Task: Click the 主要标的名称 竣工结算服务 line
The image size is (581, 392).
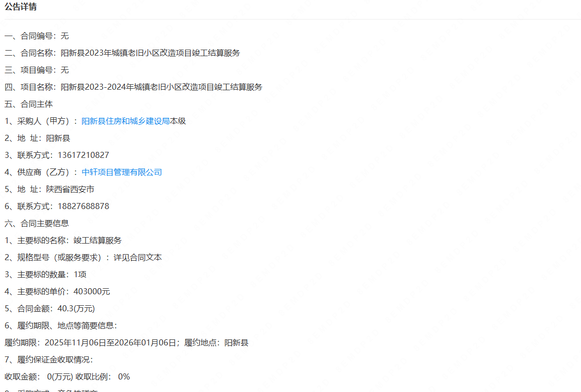Action: [x=63, y=241]
